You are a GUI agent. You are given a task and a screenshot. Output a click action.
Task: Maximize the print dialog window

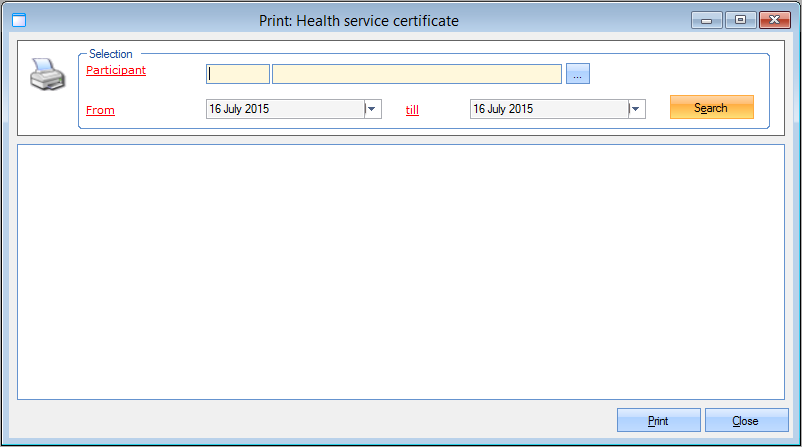pyautogui.click(x=740, y=20)
